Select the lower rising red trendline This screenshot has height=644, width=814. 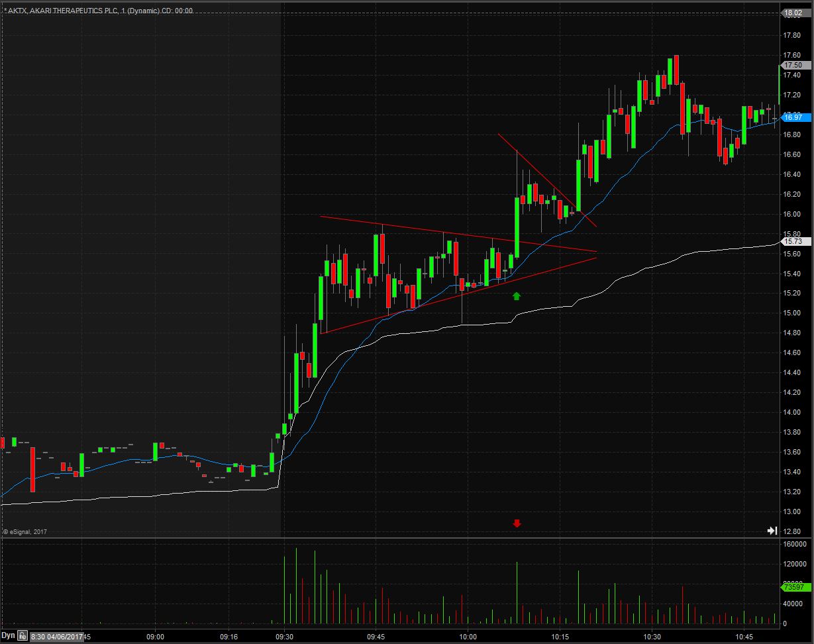coord(459,295)
